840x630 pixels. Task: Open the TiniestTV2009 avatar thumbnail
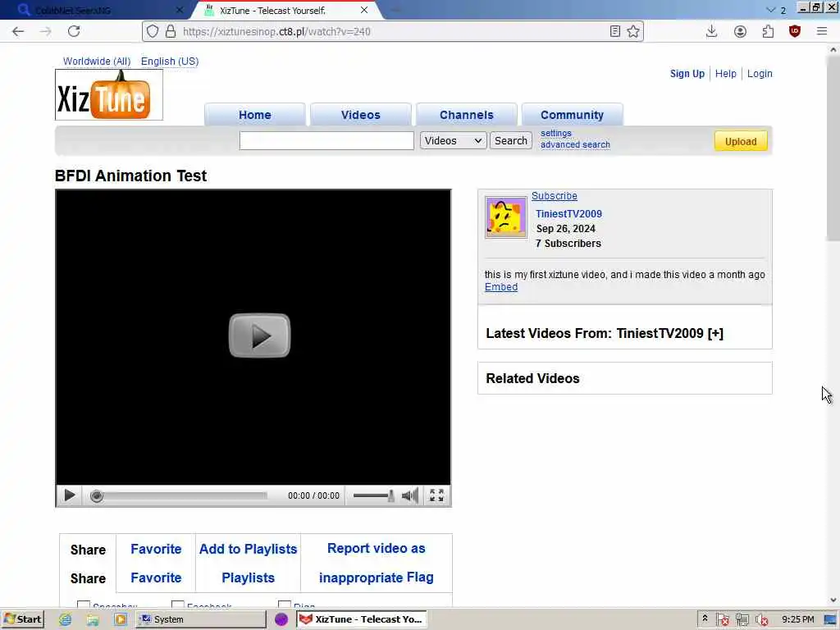(x=505, y=217)
